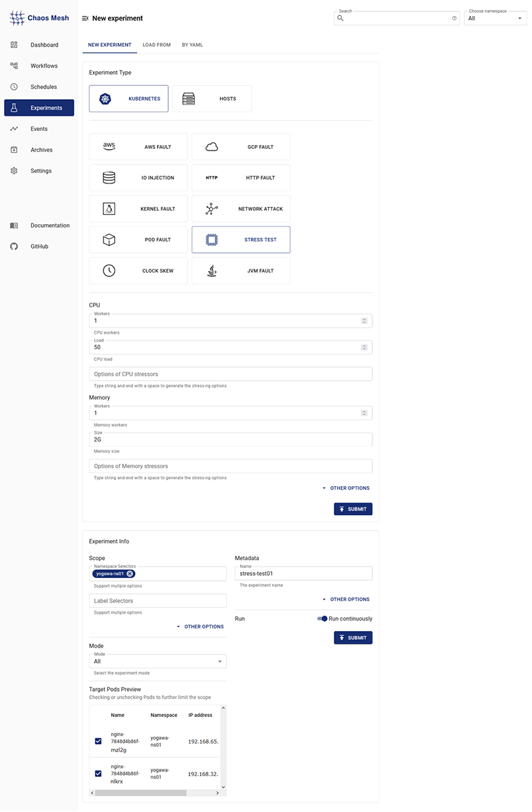Click the Clock Skew clock icon

[x=109, y=271]
